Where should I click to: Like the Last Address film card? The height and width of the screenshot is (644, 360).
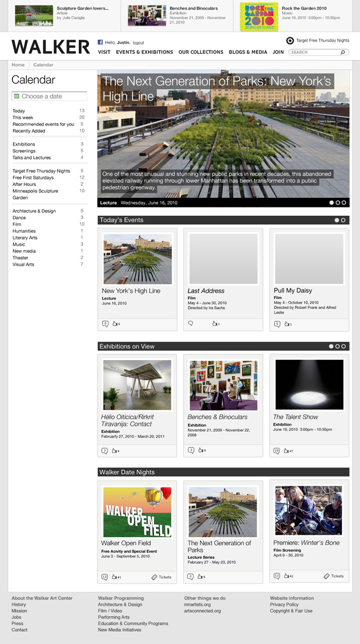click(215, 324)
